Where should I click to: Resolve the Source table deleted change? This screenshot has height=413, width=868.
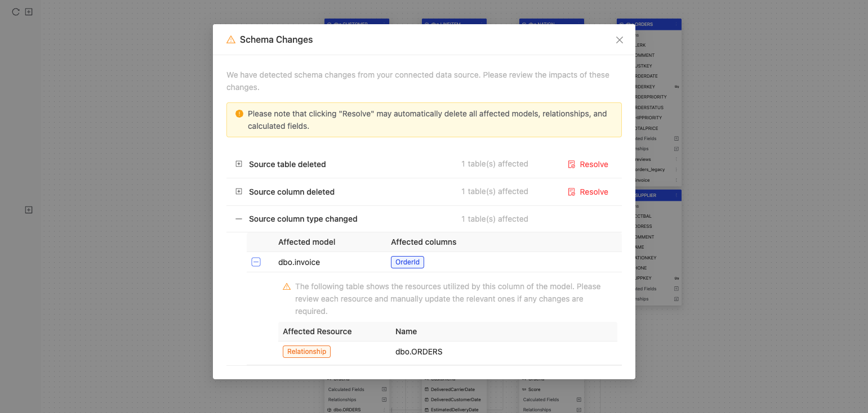(588, 164)
